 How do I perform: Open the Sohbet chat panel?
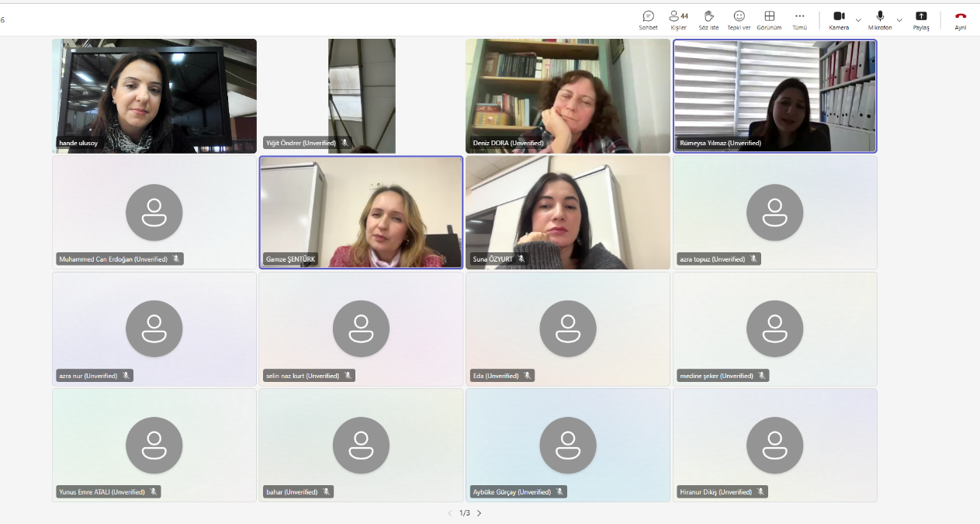tap(648, 19)
